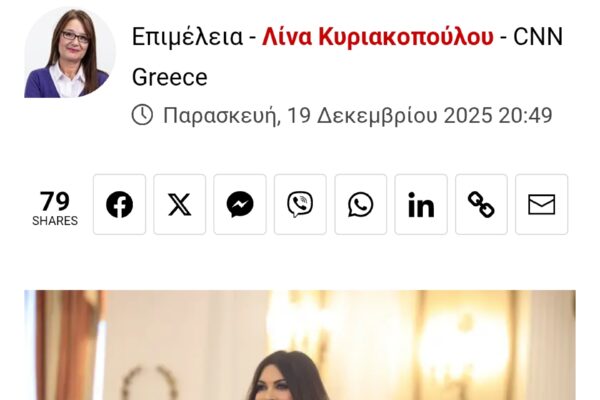Click the SHARES label under the count
600x400 pixels.
tap(55, 221)
